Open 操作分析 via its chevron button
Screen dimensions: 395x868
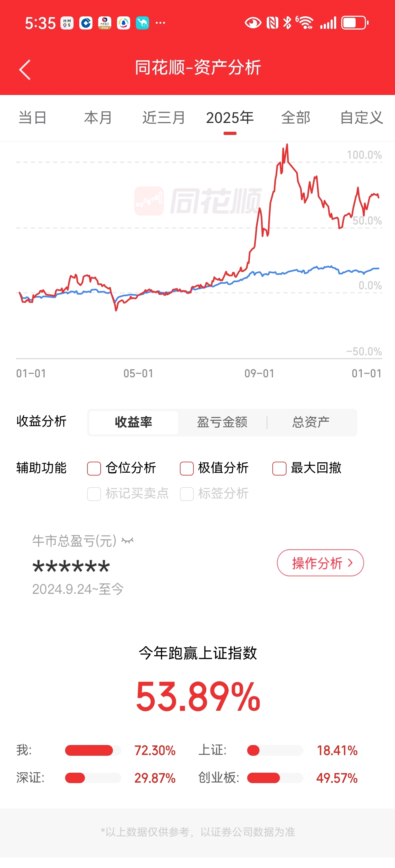[320, 563]
